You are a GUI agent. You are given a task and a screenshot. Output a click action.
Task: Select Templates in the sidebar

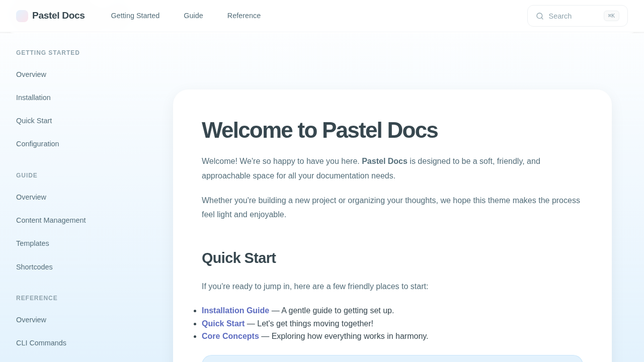tap(32, 243)
